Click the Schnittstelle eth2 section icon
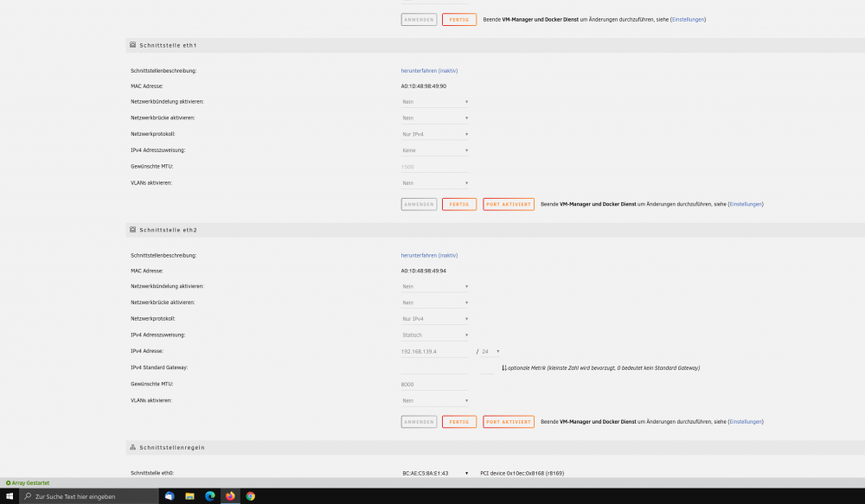The width and height of the screenshot is (865, 504). point(132,229)
